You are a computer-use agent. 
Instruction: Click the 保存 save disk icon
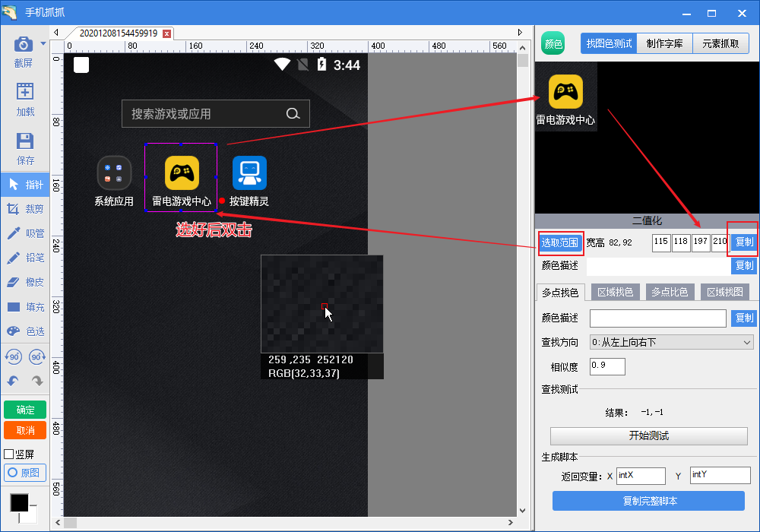click(25, 141)
